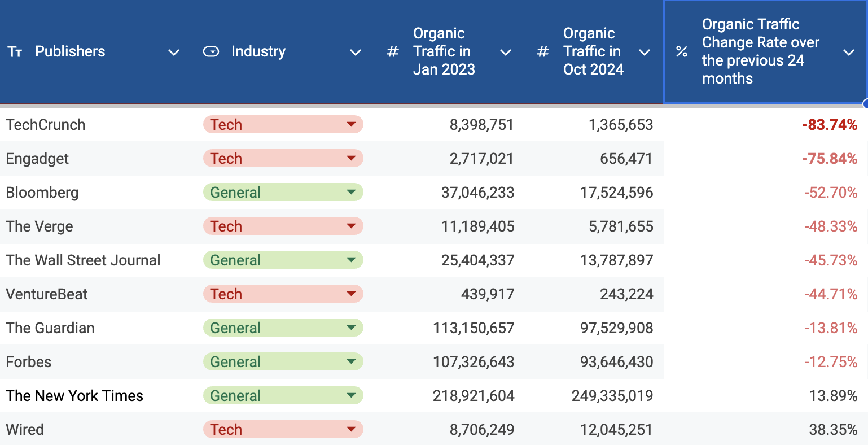The height and width of the screenshot is (445, 868).
Task: Open the Jan 2023 traffic column menu chevron
Action: 506,53
